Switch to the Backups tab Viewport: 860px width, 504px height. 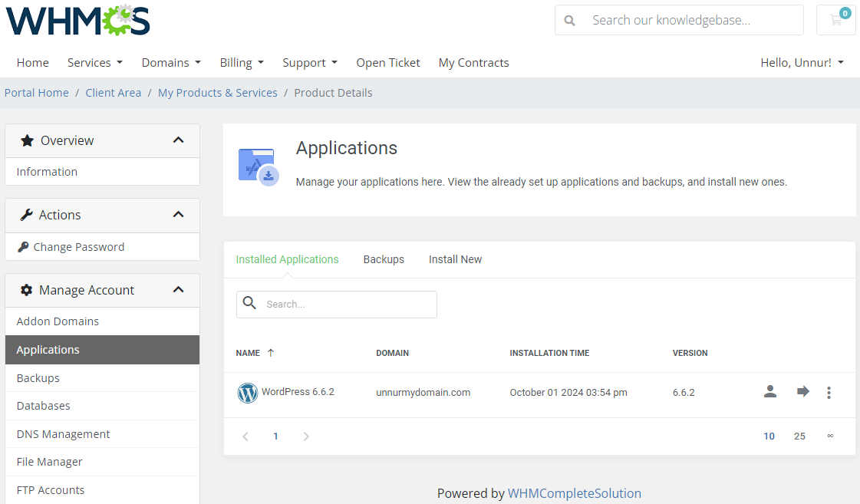coord(384,259)
